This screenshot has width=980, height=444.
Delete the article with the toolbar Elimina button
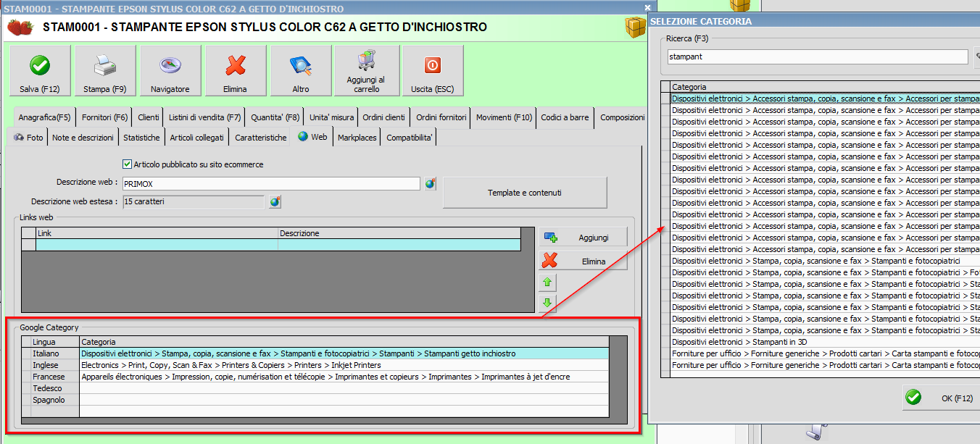[236, 70]
